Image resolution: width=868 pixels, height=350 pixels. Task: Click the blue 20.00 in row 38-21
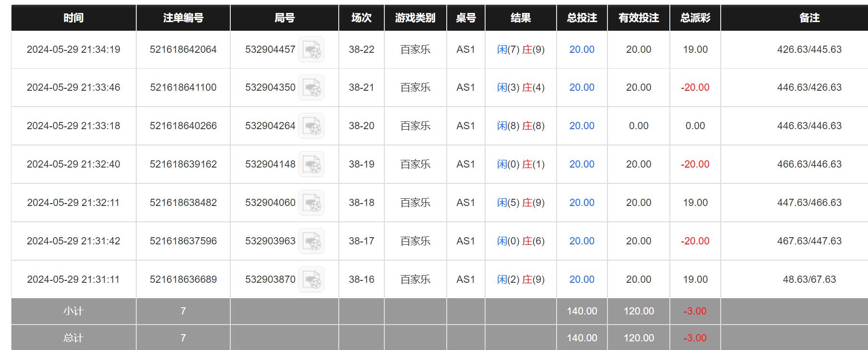581,87
